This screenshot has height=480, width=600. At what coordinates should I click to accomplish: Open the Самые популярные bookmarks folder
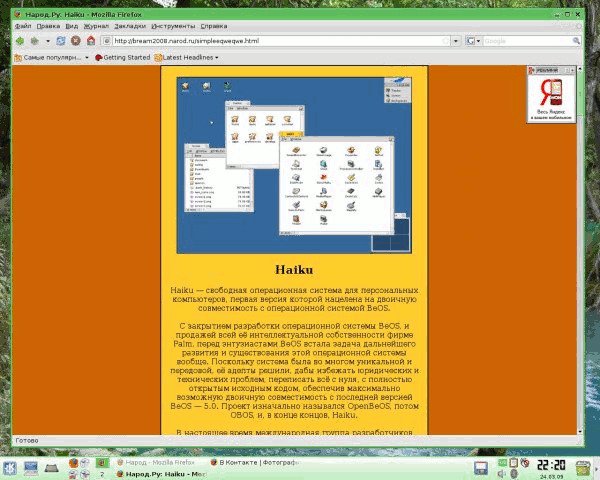51,57
